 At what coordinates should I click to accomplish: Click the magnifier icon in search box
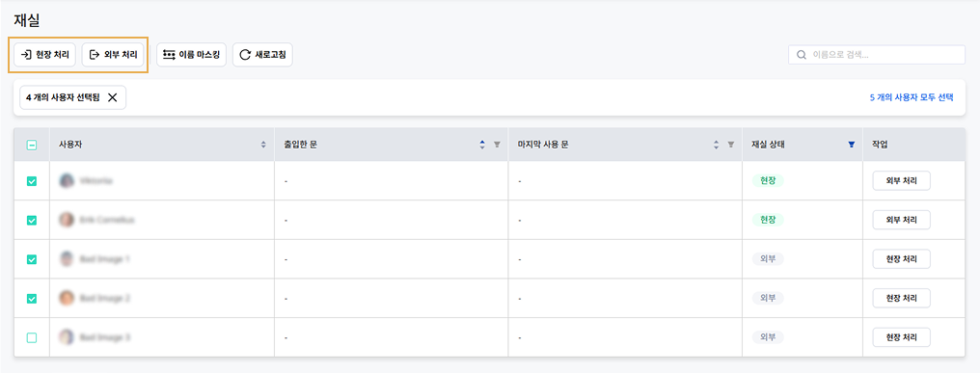[802, 55]
